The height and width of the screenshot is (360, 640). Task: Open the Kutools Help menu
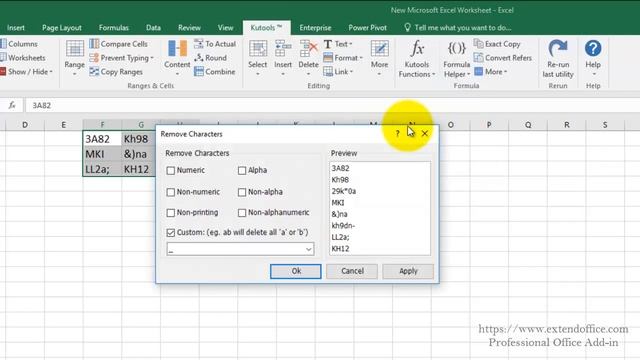[x=593, y=58]
